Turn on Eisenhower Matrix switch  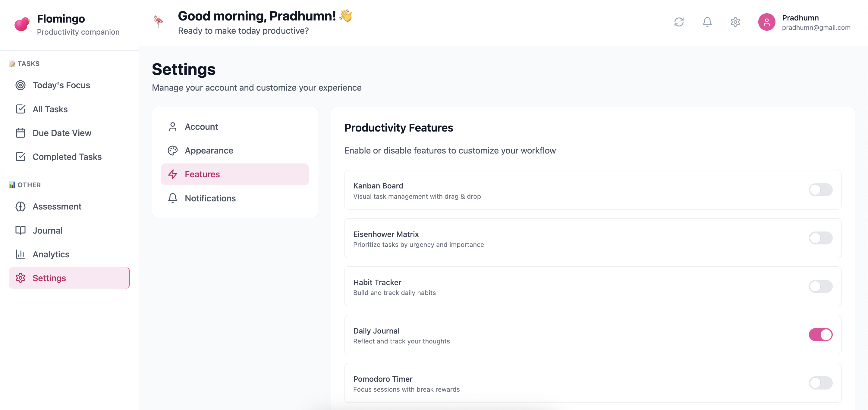pos(820,238)
